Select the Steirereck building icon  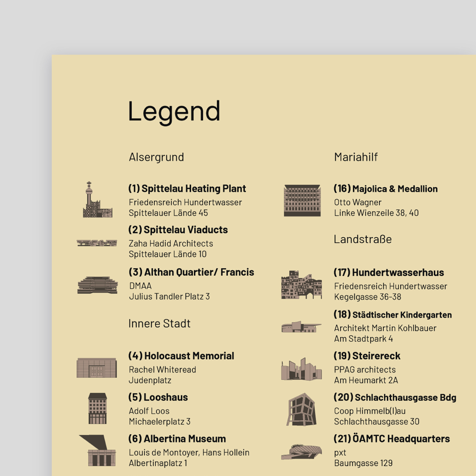[x=302, y=369]
